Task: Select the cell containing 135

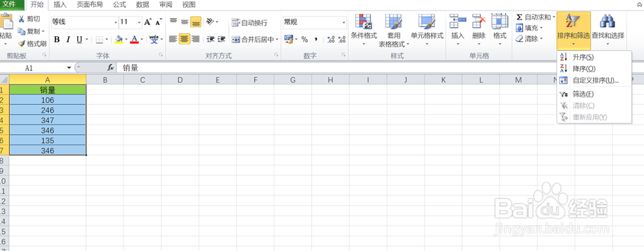Action: (x=47, y=140)
